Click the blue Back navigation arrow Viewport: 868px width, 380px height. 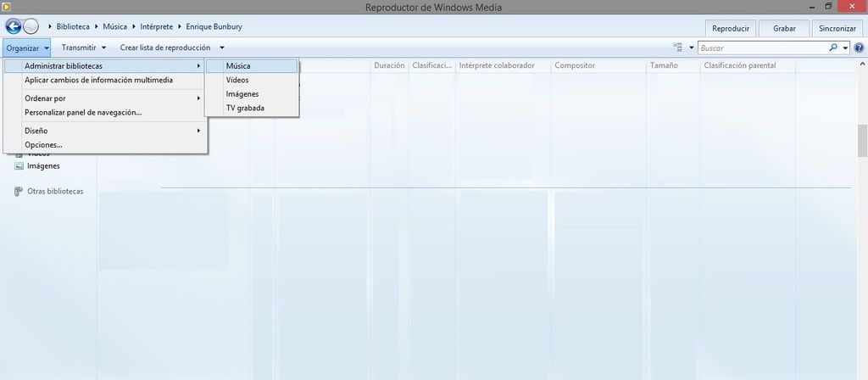(13, 26)
